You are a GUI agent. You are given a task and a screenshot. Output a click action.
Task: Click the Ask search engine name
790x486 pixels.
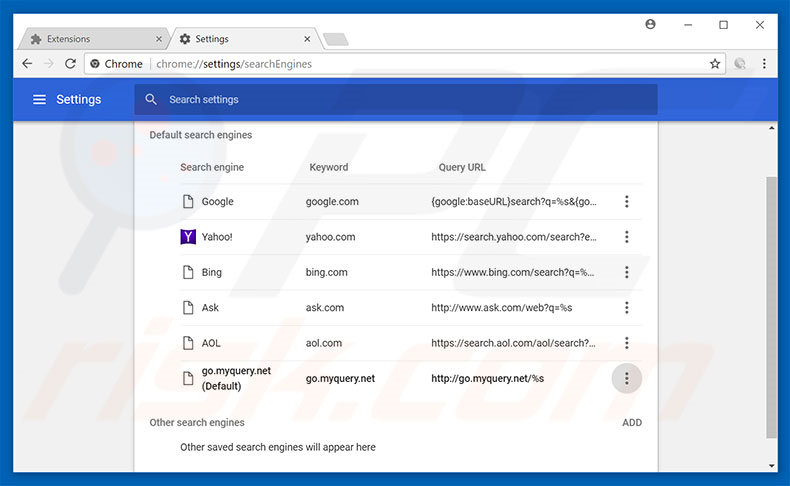pyautogui.click(x=210, y=308)
